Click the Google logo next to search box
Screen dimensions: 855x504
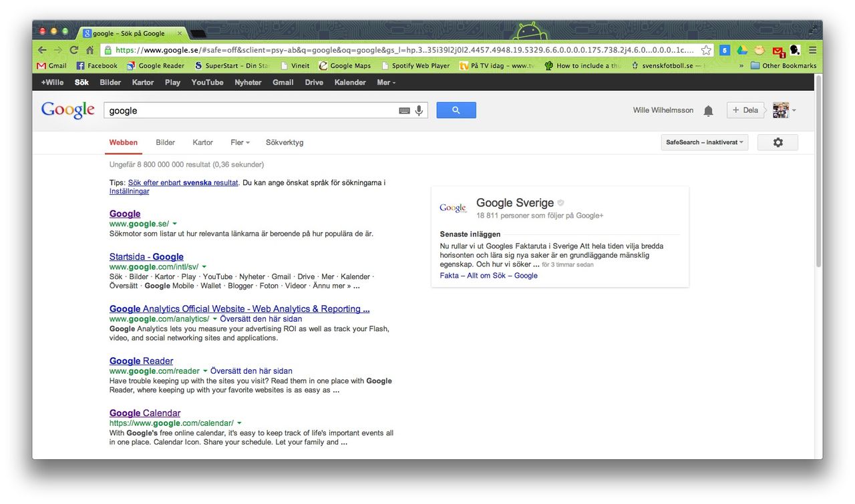click(x=68, y=110)
